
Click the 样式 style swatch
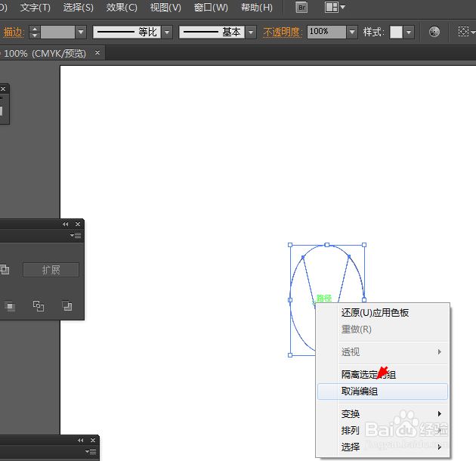[x=396, y=32]
